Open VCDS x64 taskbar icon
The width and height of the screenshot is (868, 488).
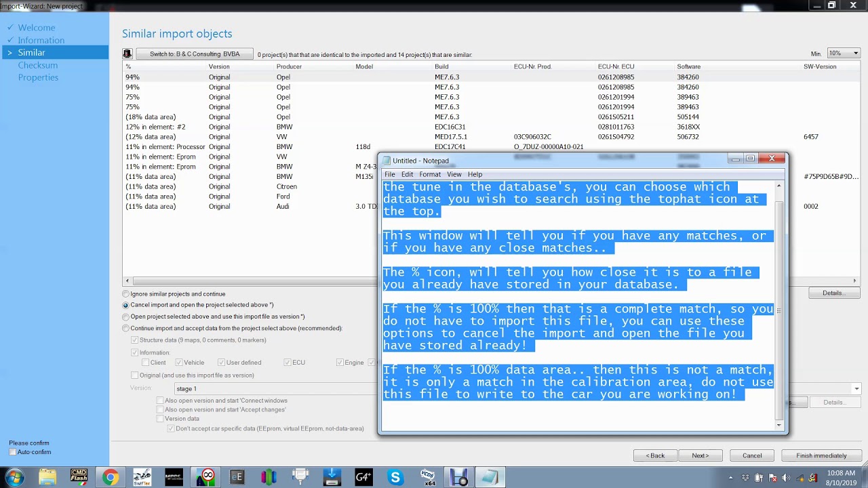pos(427,477)
